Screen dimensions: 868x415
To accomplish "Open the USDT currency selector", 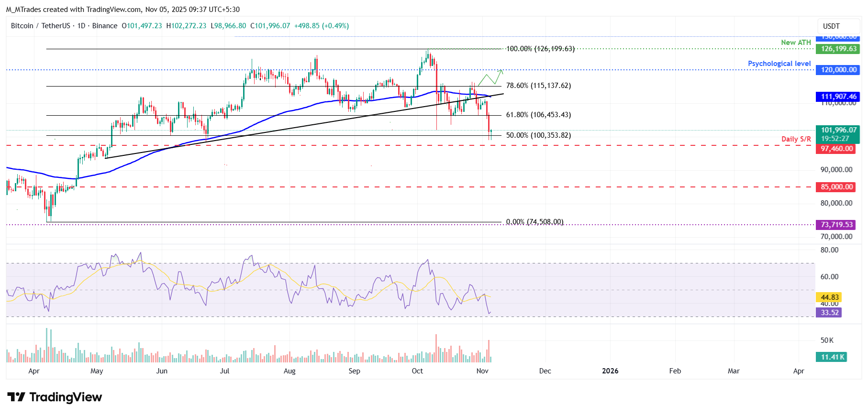I will click(831, 26).
